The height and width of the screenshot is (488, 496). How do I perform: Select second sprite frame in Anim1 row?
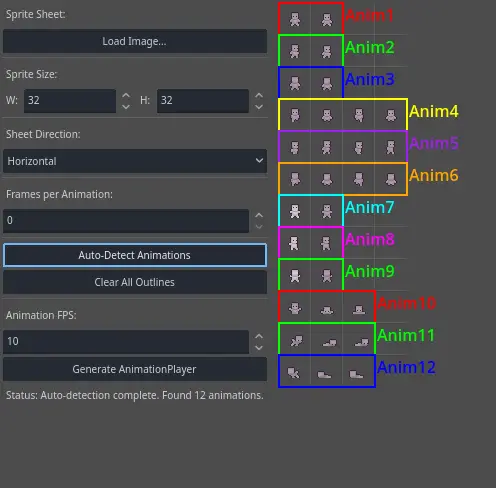click(x=327, y=19)
